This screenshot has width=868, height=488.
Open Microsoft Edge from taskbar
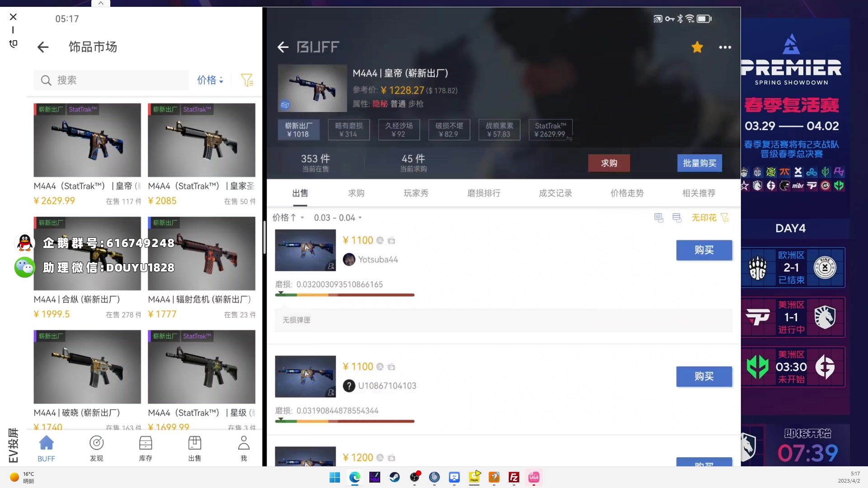click(x=355, y=477)
